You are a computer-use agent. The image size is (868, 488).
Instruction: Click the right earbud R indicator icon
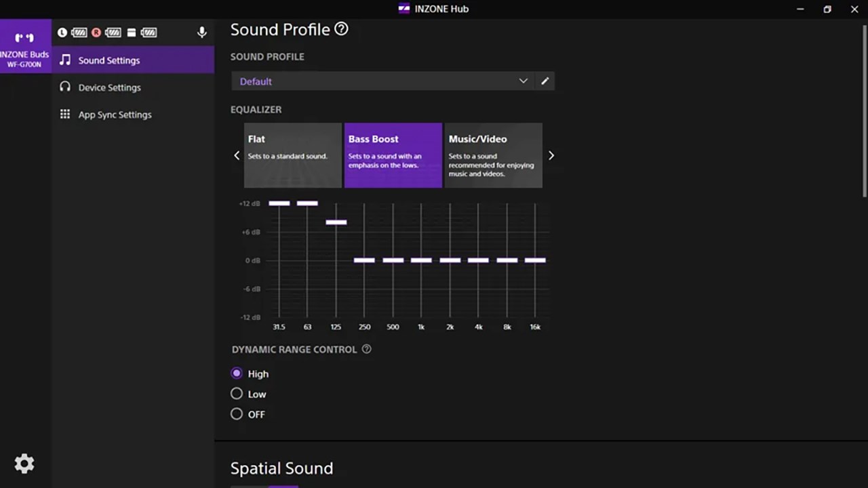pyautogui.click(x=96, y=33)
